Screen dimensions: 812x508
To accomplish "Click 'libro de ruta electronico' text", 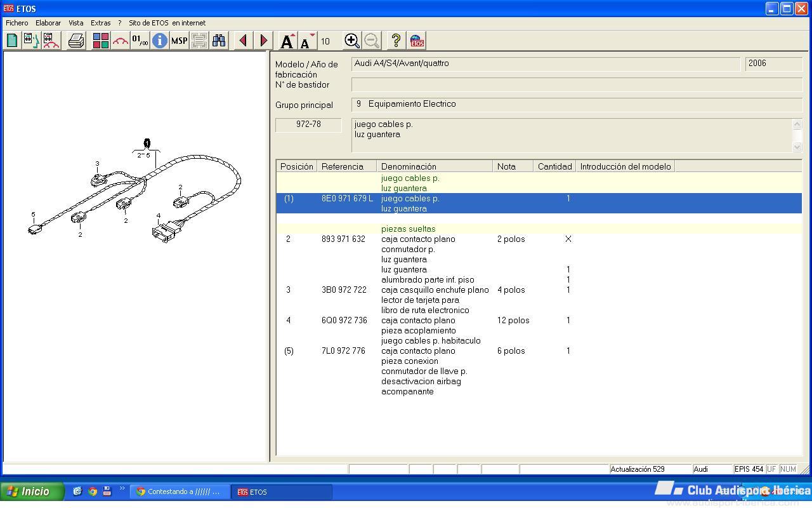I will click(x=425, y=311).
